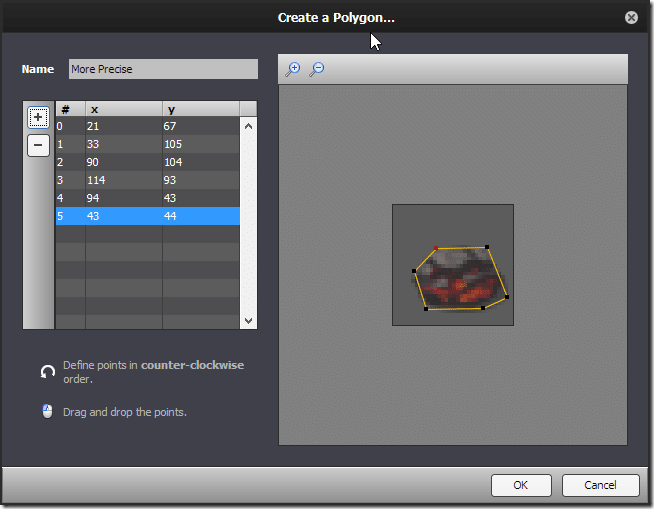Click the rock sprite inside the polygon
The width and height of the screenshot is (654, 509).
460,279
